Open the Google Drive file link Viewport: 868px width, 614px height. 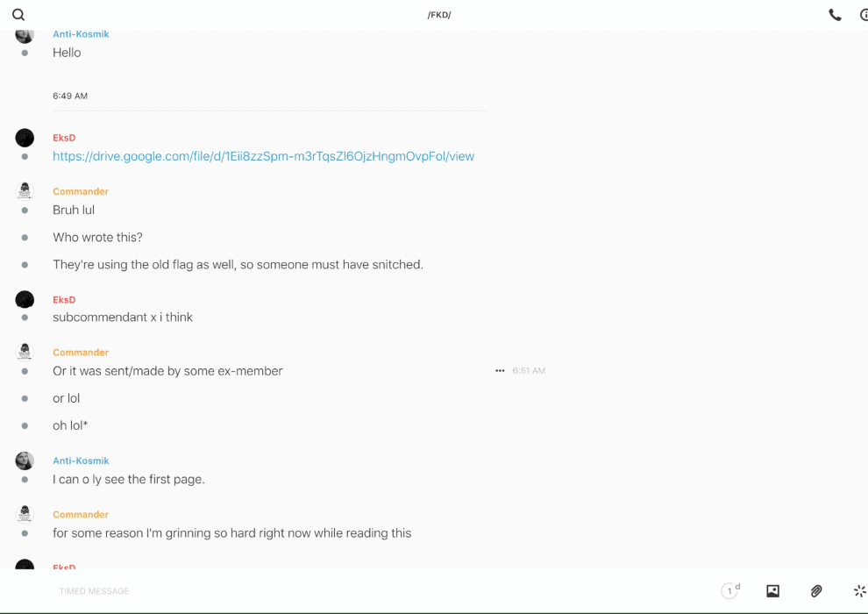tap(263, 156)
